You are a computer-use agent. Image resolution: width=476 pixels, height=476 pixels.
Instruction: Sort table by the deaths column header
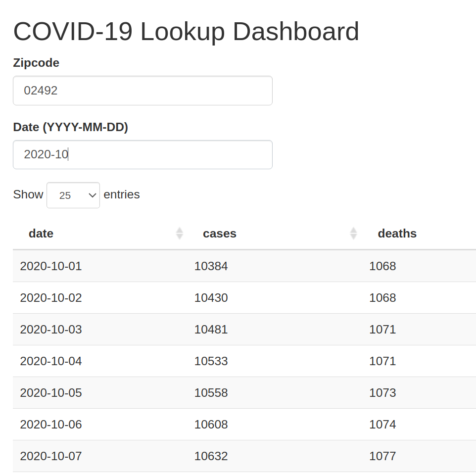click(397, 234)
